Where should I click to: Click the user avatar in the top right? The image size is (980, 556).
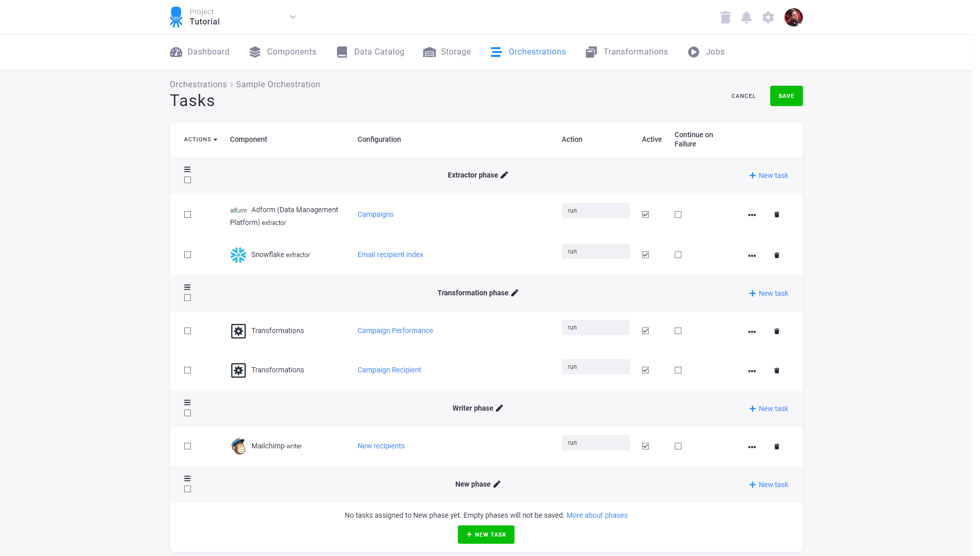(x=793, y=17)
